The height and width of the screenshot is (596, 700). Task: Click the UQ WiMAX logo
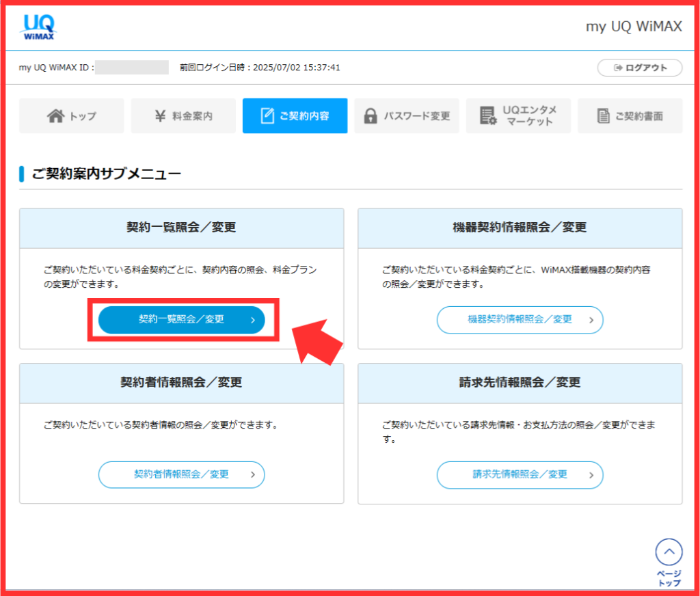point(38,27)
